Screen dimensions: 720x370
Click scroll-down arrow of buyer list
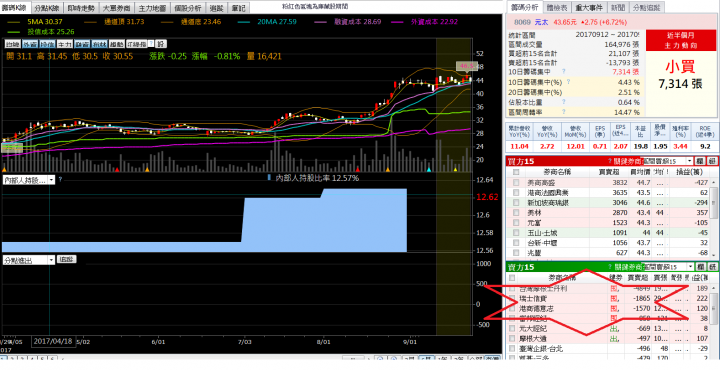[713, 255]
